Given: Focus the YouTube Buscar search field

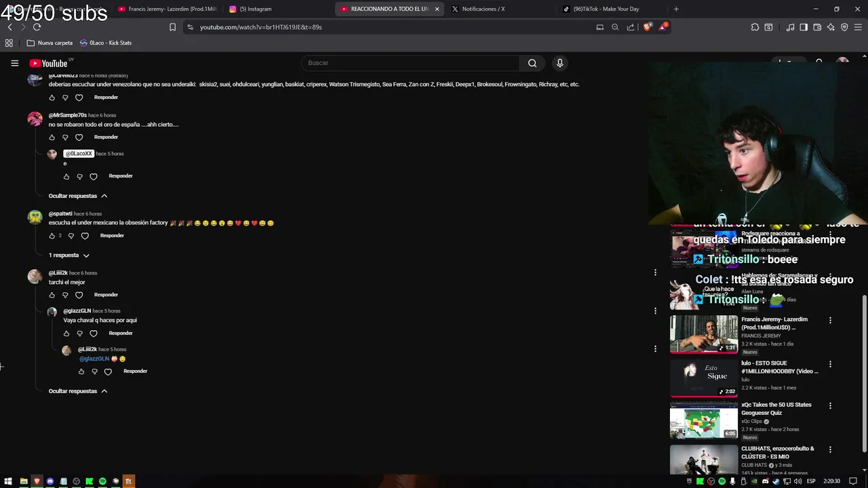Looking at the screenshot, I should pyautogui.click(x=410, y=63).
